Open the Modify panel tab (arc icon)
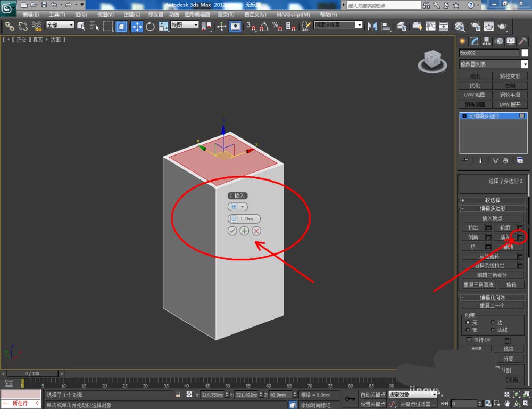 click(474, 41)
